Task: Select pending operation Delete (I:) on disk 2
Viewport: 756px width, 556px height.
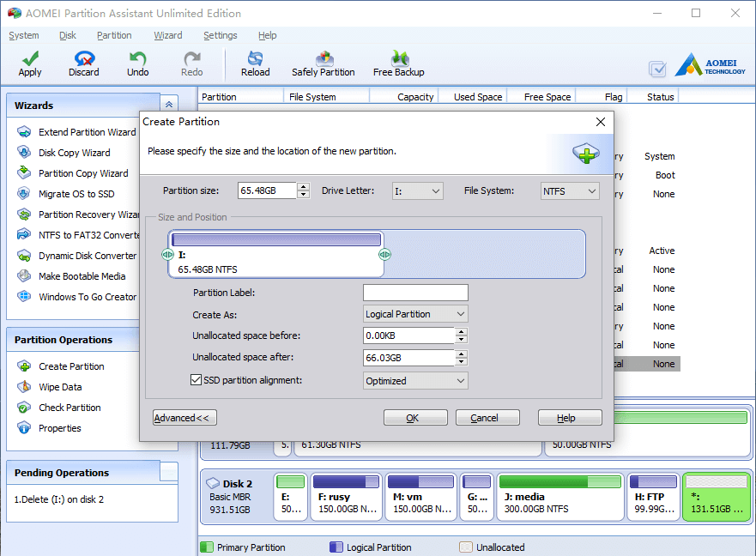Action: pos(59,499)
